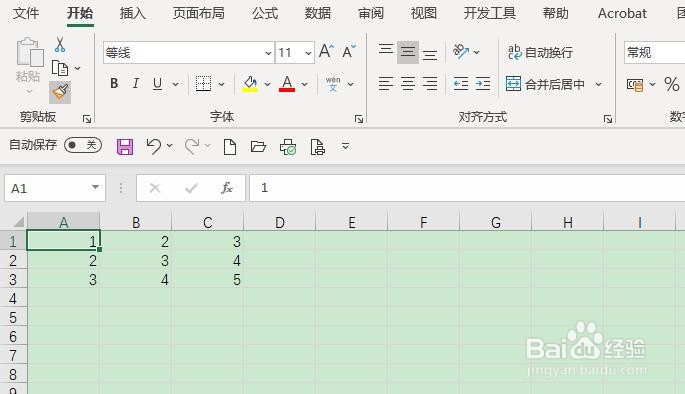The image size is (685, 394).
Task: Toggle Italic formatting
Action: click(x=136, y=83)
